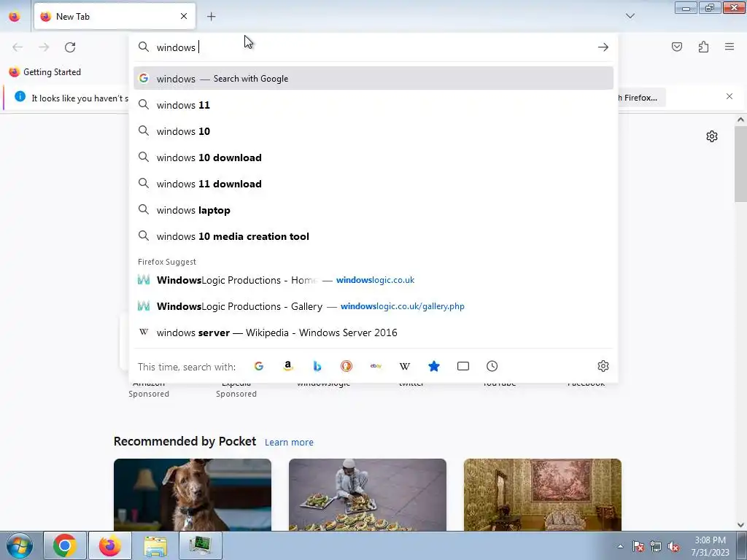Screen dimensions: 747x560
Task: Search this time with Bing
Action: (317, 366)
